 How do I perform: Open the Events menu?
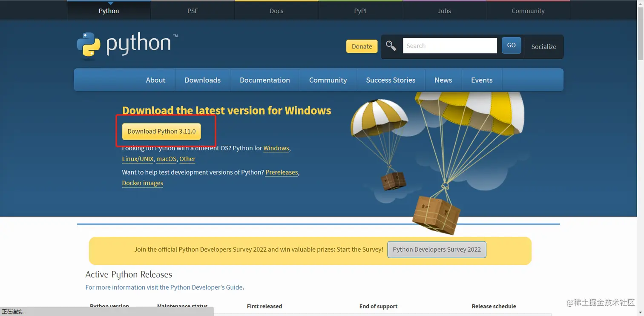pos(482,80)
